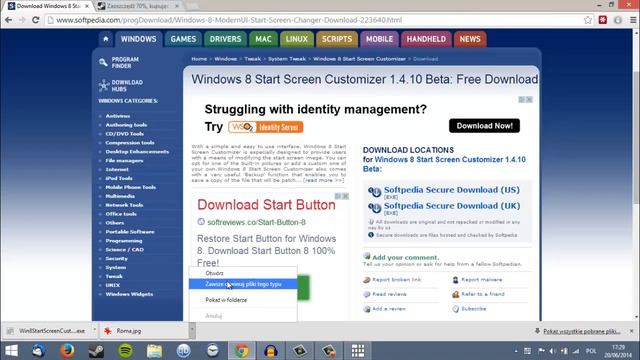Open the HANDHELD section tab
This screenshot has width=640, height=360.
point(426,39)
